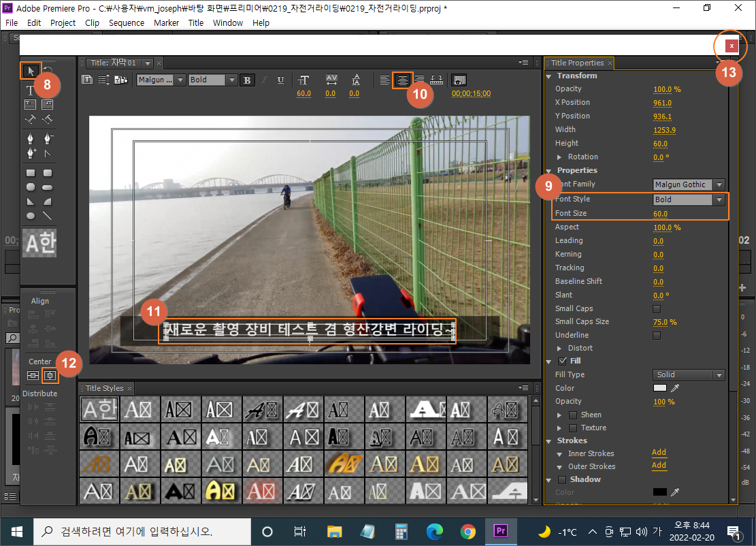Select the Convert Anchor Point tool
Screen dimensions: 756x546
click(47, 153)
